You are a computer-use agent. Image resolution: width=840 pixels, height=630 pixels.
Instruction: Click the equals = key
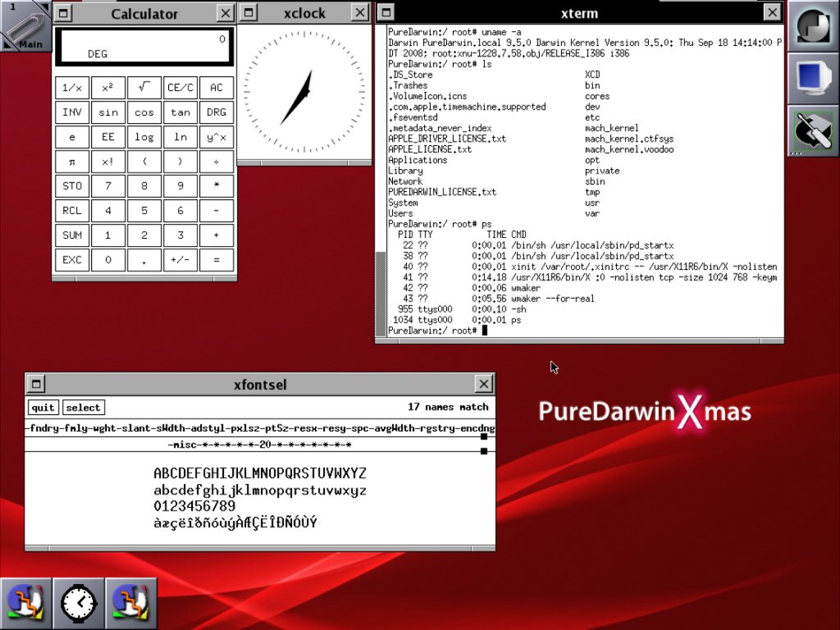(217, 260)
